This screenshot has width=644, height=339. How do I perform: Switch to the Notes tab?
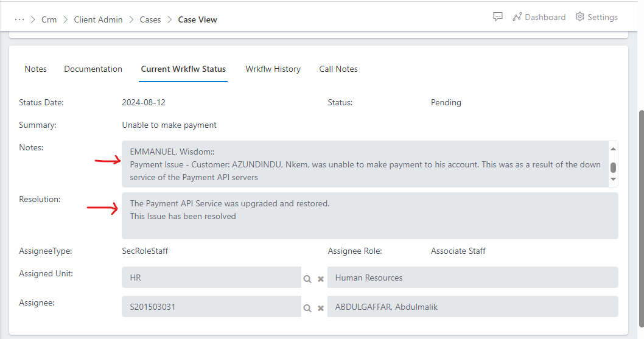point(35,69)
